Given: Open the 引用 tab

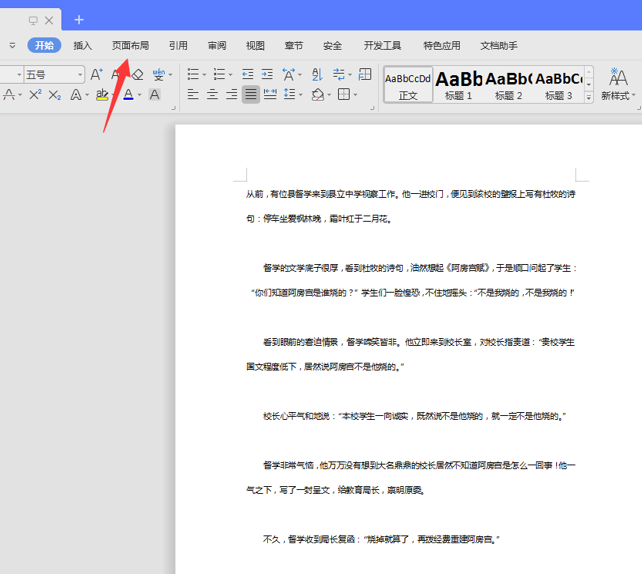Looking at the screenshot, I should click(179, 45).
